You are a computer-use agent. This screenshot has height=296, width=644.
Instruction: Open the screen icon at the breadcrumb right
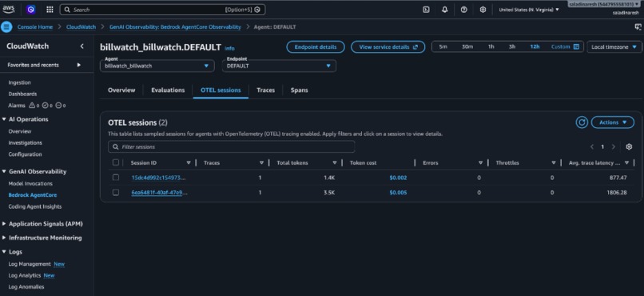pyautogui.click(x=638, y=27)
